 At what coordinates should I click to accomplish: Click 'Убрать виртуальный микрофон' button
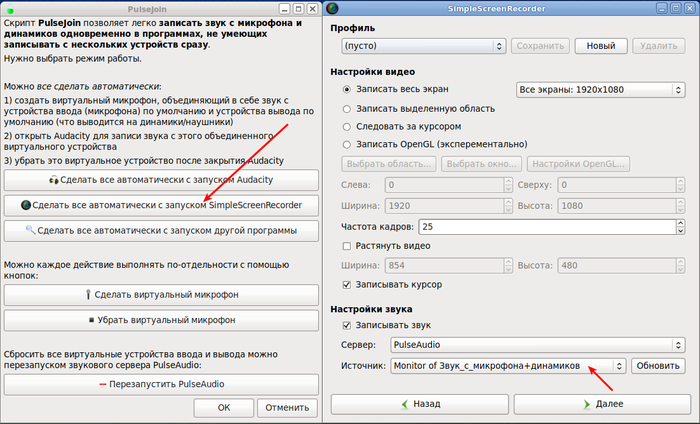point(161,320)
